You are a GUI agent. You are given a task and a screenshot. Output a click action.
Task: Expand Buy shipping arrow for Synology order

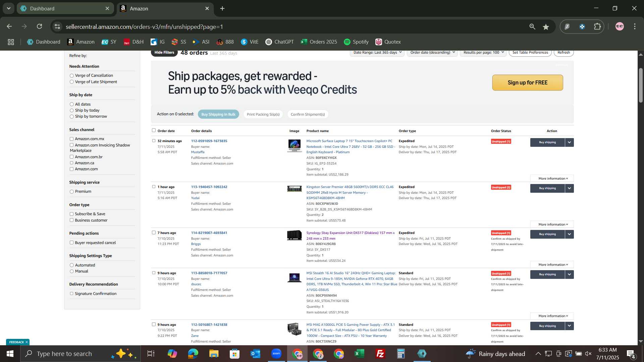[570, 234]
